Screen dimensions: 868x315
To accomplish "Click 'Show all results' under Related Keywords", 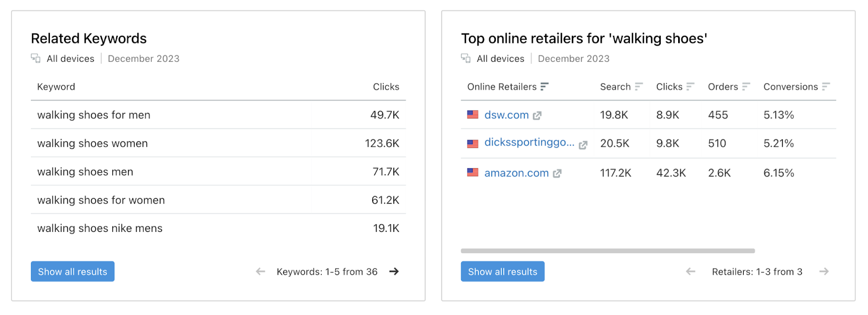I will pos(72,271).
